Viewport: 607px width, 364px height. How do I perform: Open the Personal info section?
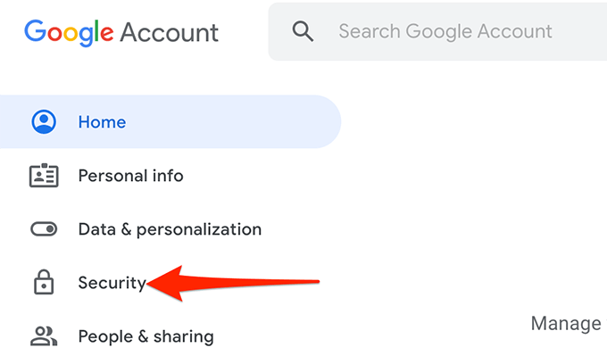130,176
